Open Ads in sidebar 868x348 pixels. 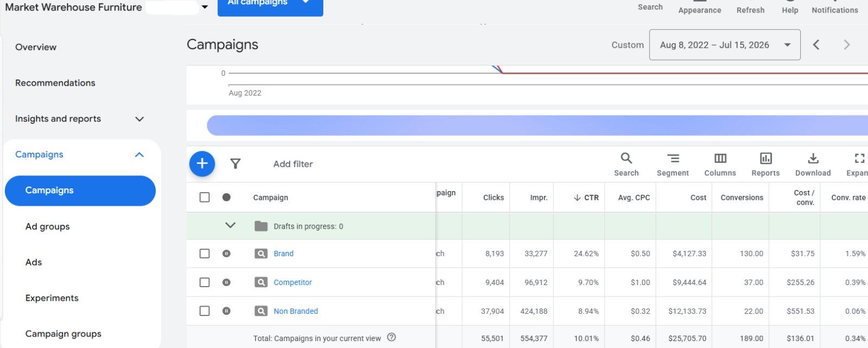pyautogui.click(x=34, y=262)
